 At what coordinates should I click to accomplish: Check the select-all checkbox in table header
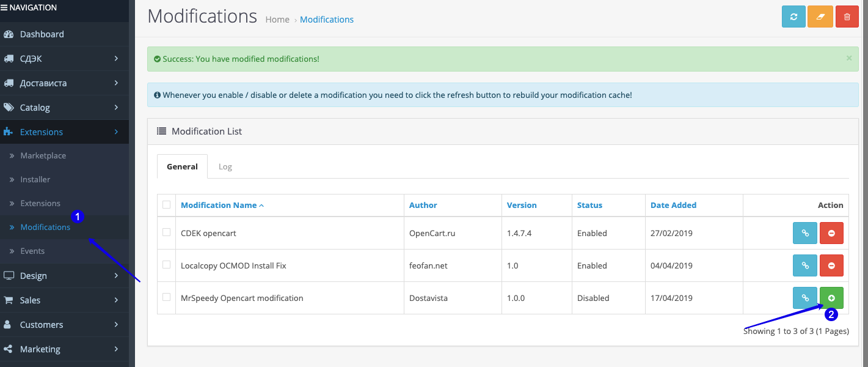[167, 205]
